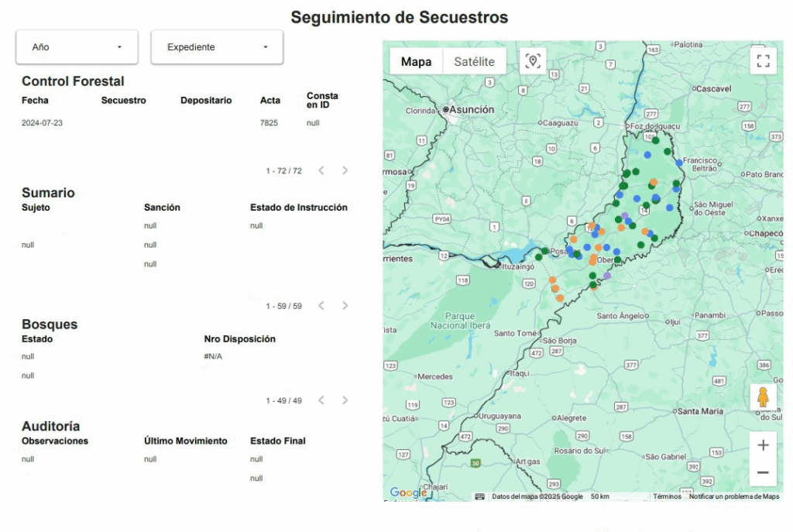The image size is (793, 532).
Task: Show next page in Sumario table
Action: [345, 306]
